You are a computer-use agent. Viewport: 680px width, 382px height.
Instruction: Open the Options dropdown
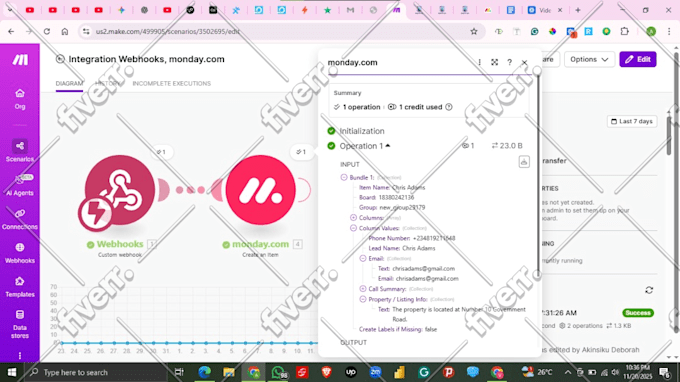[x=589, y=59]
